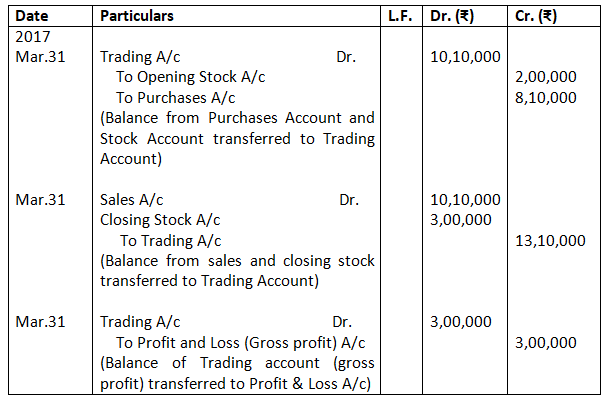606x402 pixels.
Task: Select the sales and closing stock narration
Action: tap(237, 271)
